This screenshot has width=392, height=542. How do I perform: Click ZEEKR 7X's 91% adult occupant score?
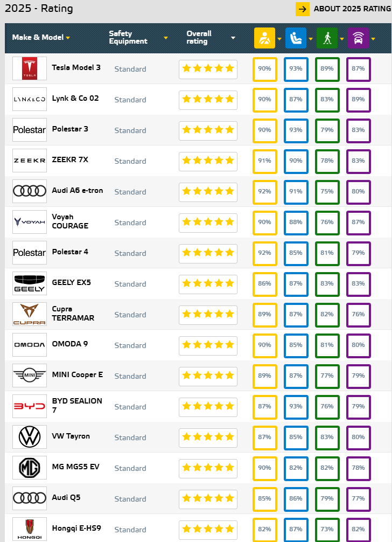point(264,161)
